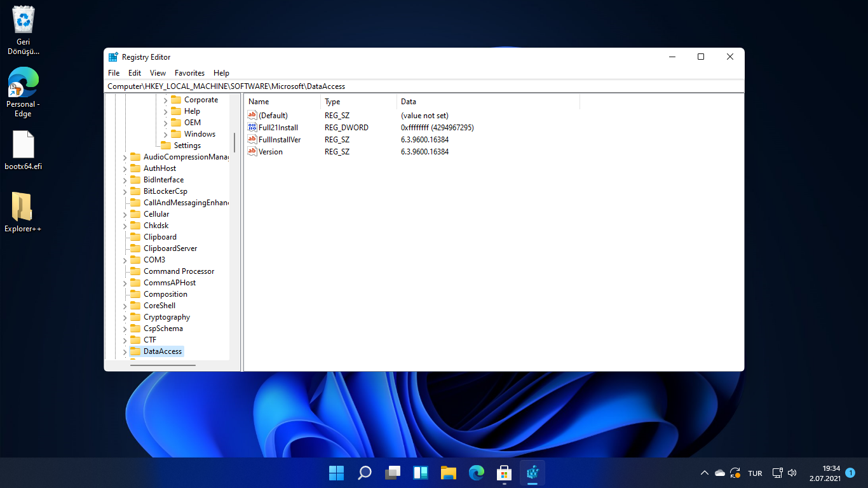Open the Widgets taskbar button
Image resolution: width=868 pixels, height=488 pixels.
pos(421,473)
